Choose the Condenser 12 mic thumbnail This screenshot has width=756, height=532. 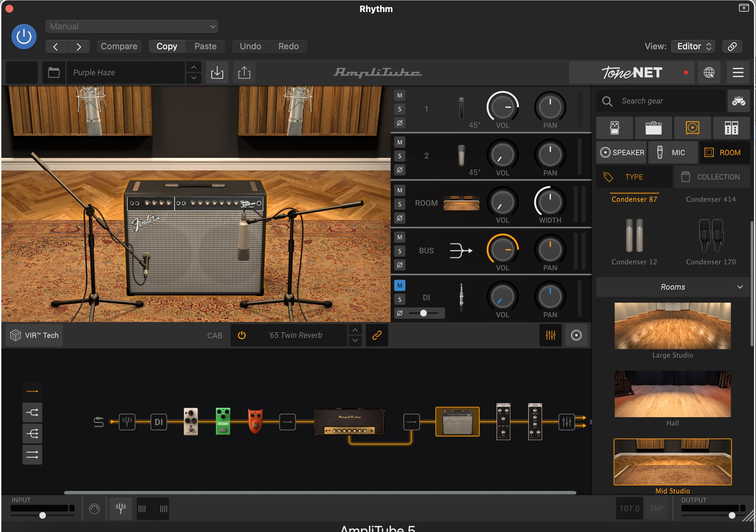click(x=634, y=235)
